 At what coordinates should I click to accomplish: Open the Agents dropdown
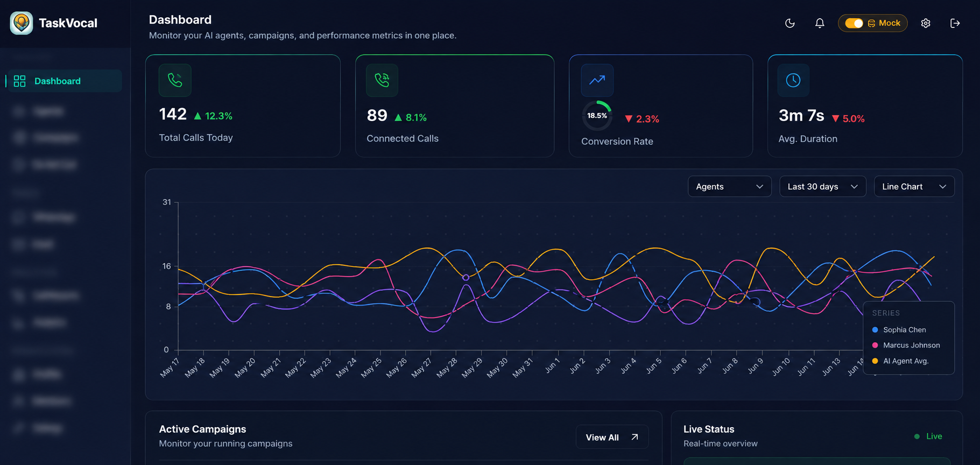[x=730, y=186]
